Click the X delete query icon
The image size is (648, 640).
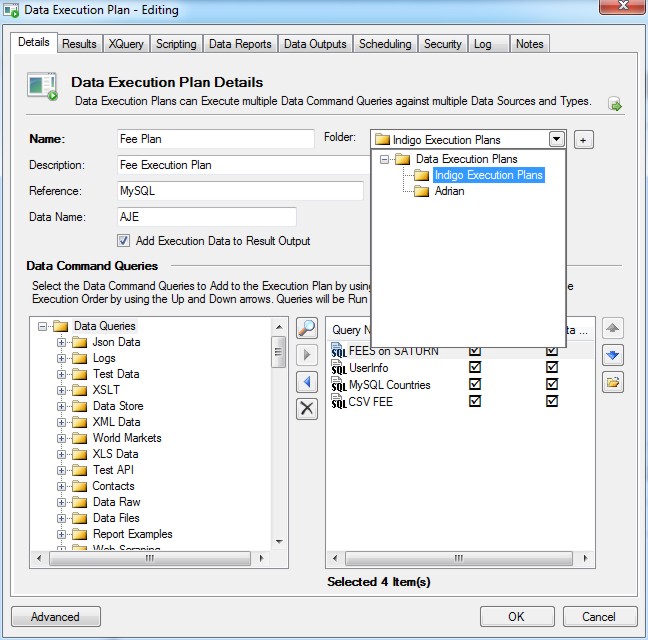point(308,408)
